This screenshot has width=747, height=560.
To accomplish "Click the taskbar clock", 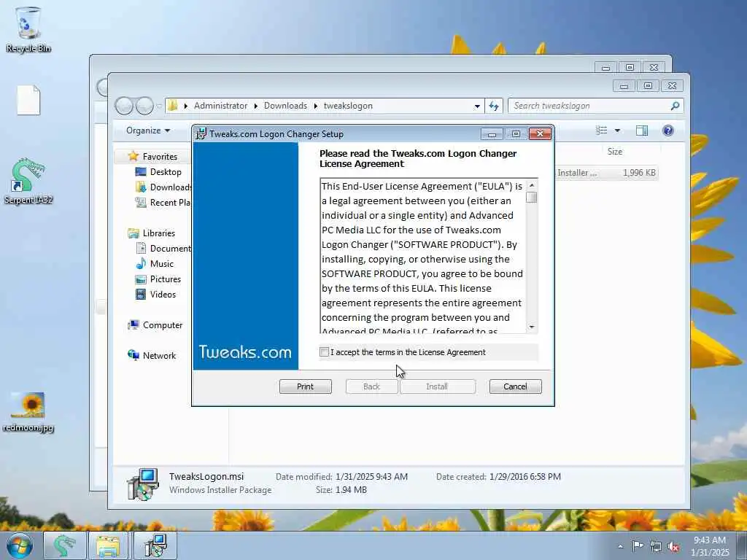I will pyautogui.click(x=710, y=546).
